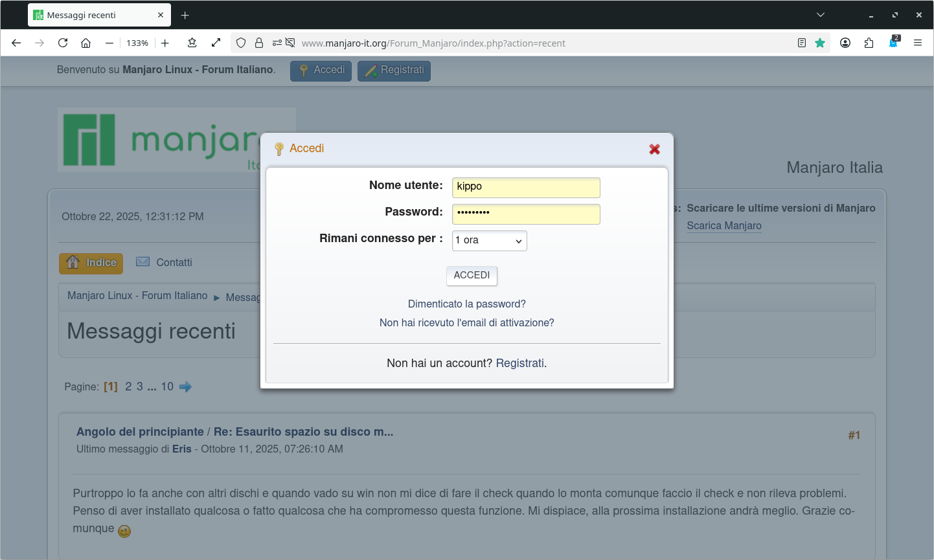
Task: Open the application hamburger menu
Action: click(x=918, y=43)
